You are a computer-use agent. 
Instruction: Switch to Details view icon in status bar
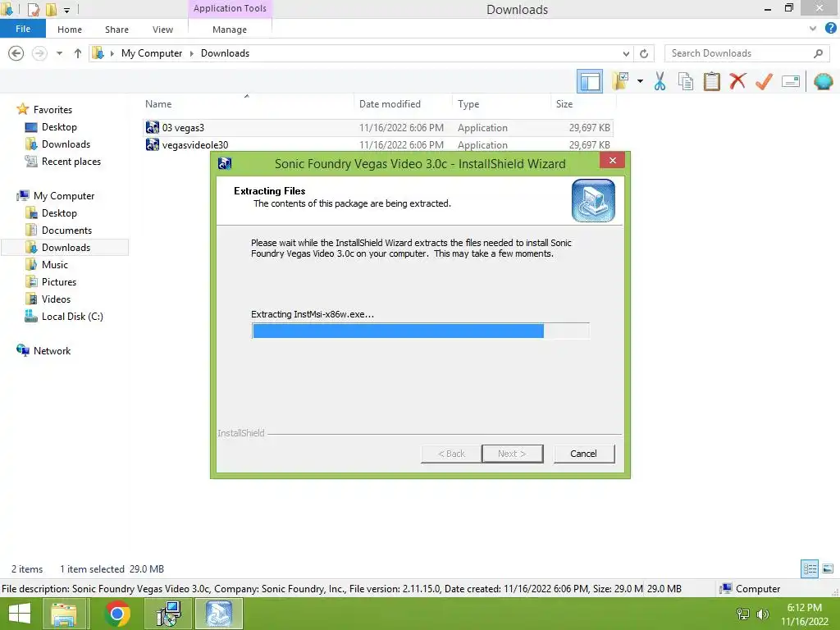tap(810, 568)
